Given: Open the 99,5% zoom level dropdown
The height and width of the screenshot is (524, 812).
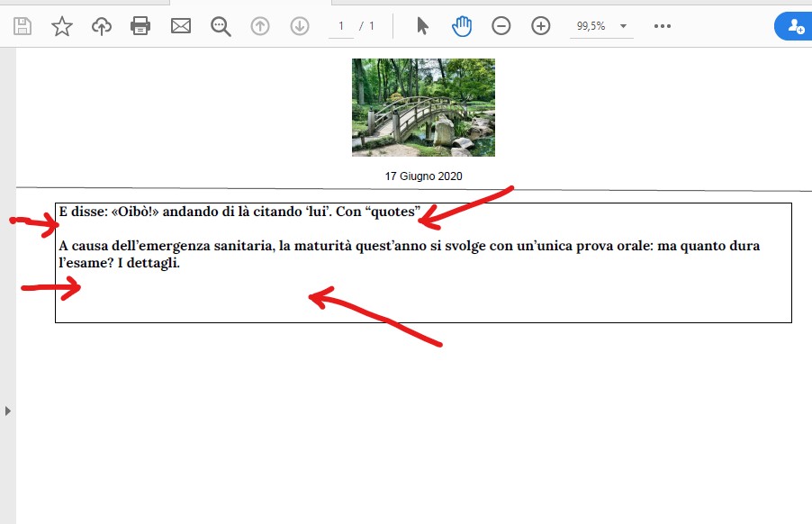Looking at the screenshot, I should point(601,26).
